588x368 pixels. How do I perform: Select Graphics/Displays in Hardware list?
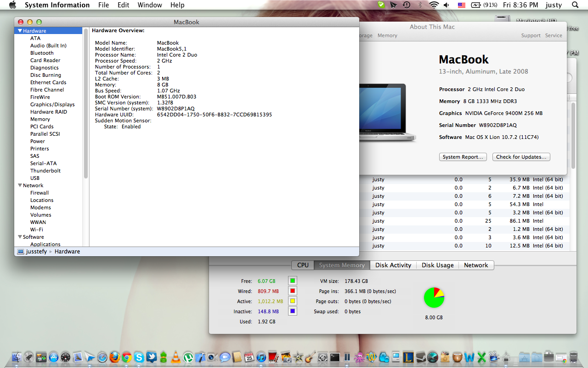click(x=52, y=104)
